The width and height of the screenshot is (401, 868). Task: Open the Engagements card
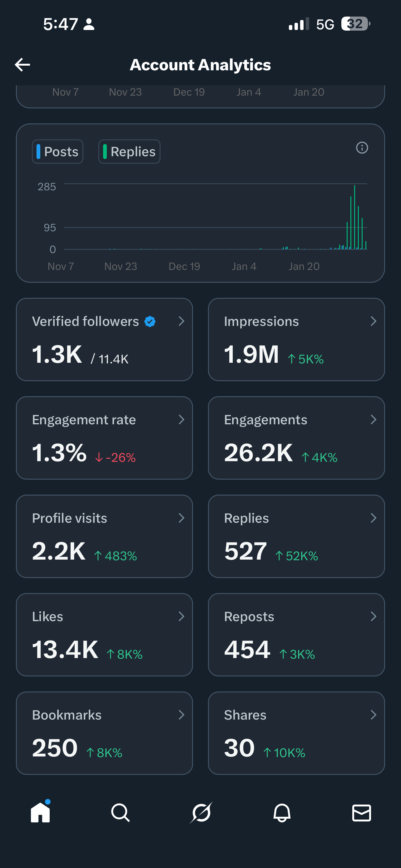click(x=296, y=438)
